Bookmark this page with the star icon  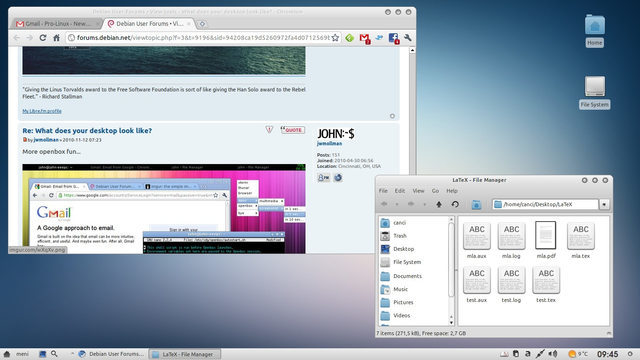335,38
